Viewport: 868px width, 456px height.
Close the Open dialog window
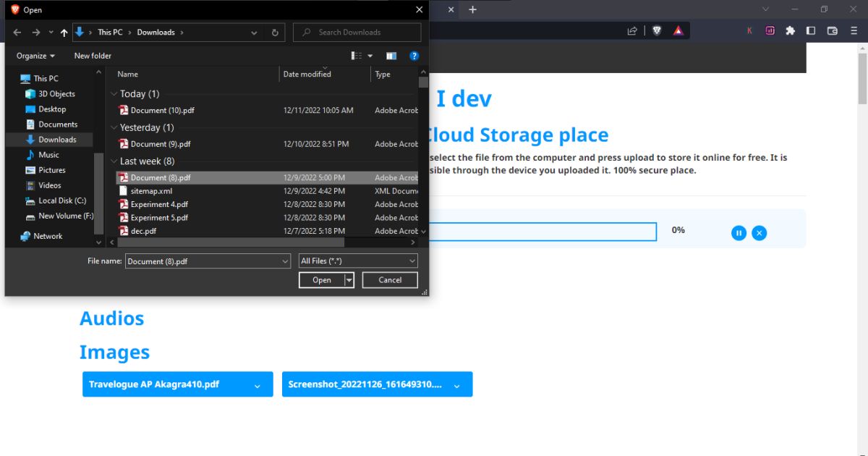pyautogui.click(x=419, y=9)
